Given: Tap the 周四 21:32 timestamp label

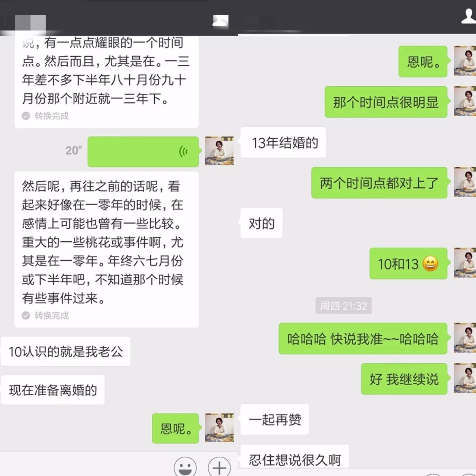Looking at the screenshot, I should (344, 306).
